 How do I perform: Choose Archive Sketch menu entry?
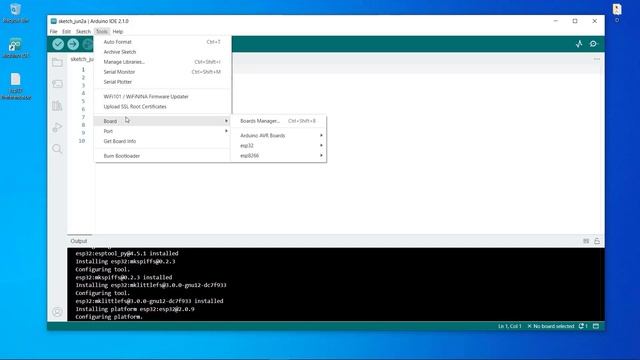(162, 52)
